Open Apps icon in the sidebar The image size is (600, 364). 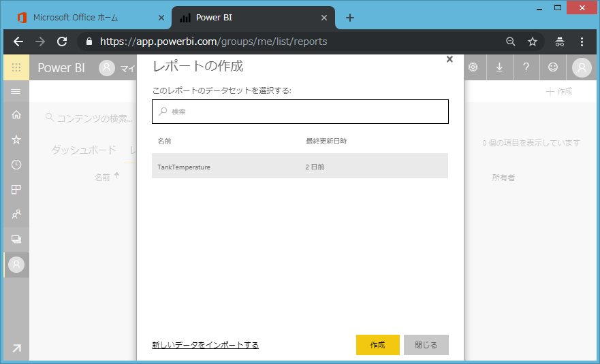click(16, 189)
